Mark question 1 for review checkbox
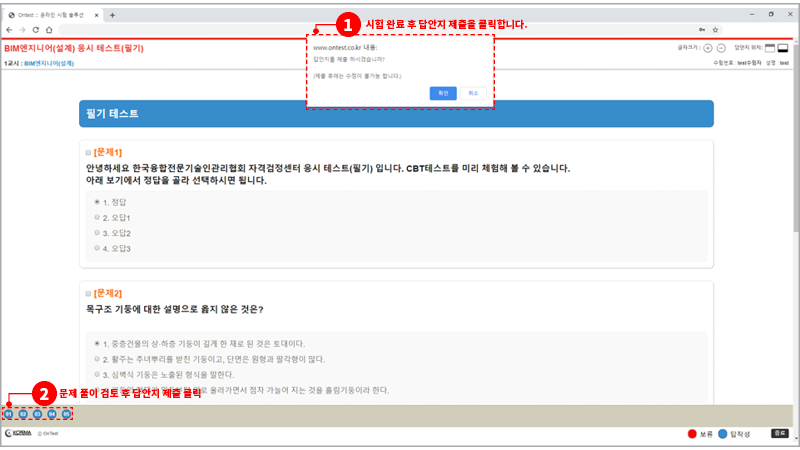The height and width of the screenshot is (450, 800). (x=88, y=153)
